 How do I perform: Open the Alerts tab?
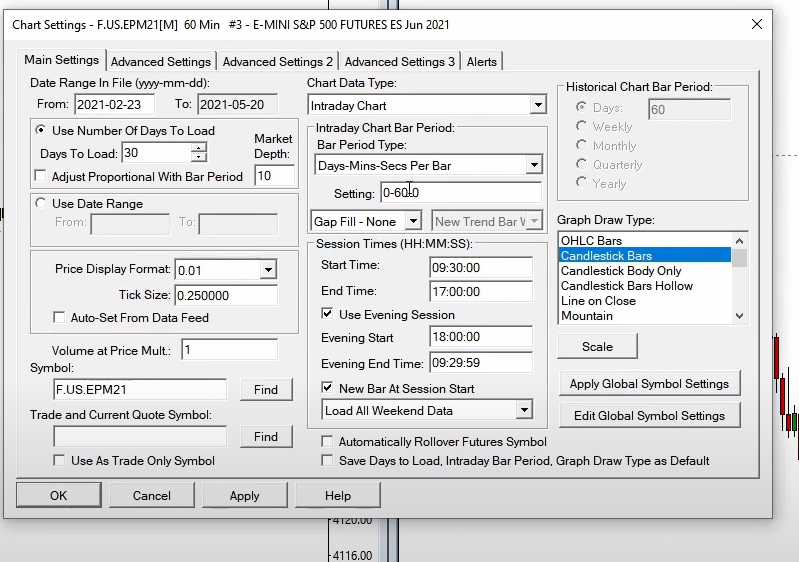(481, 62)
